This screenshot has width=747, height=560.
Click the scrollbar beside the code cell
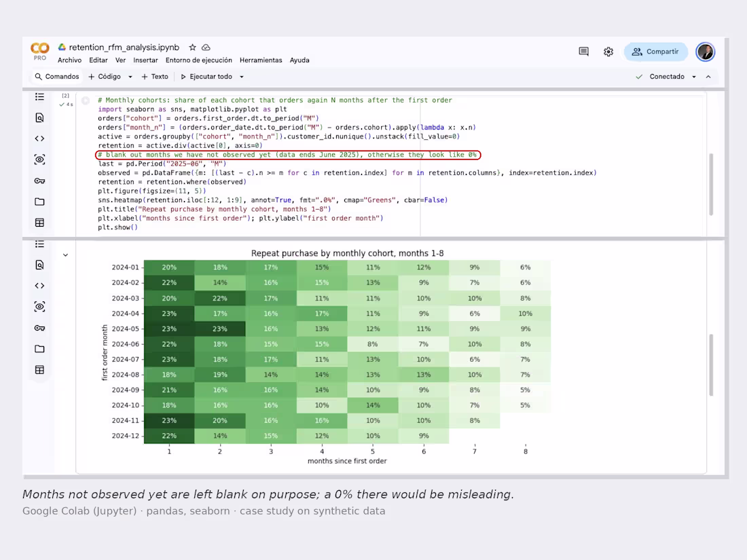(x=711, y=184)
